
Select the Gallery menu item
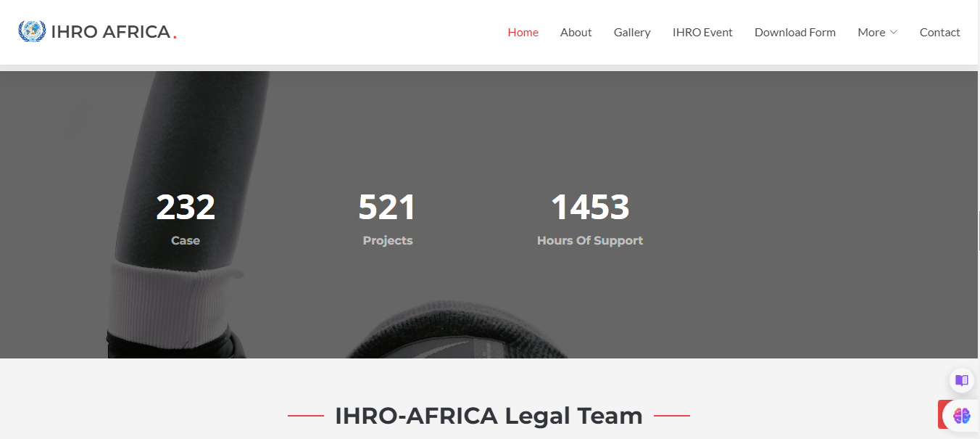point(631,32)
